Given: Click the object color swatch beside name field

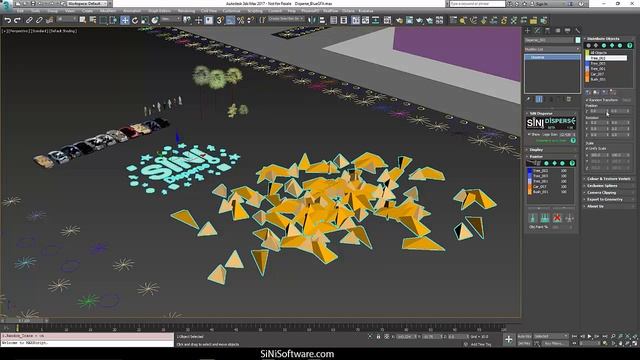Looking at the screenshot, I should [x=578, y=40].
